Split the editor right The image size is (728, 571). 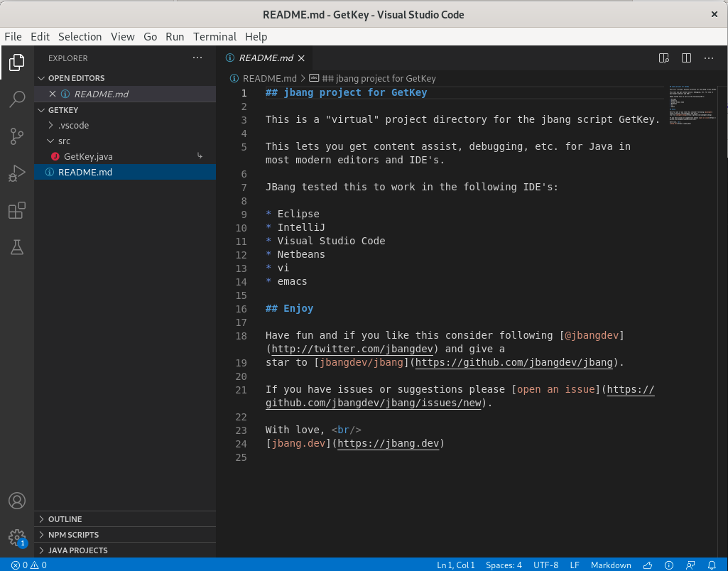(x=686, y=58)
